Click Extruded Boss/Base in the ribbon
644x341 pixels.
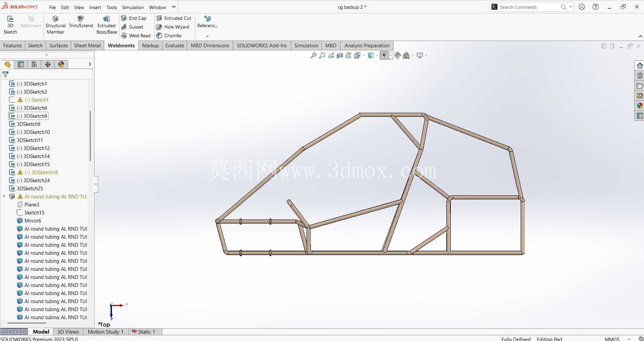pyautogui.click(x=107, y=25)
